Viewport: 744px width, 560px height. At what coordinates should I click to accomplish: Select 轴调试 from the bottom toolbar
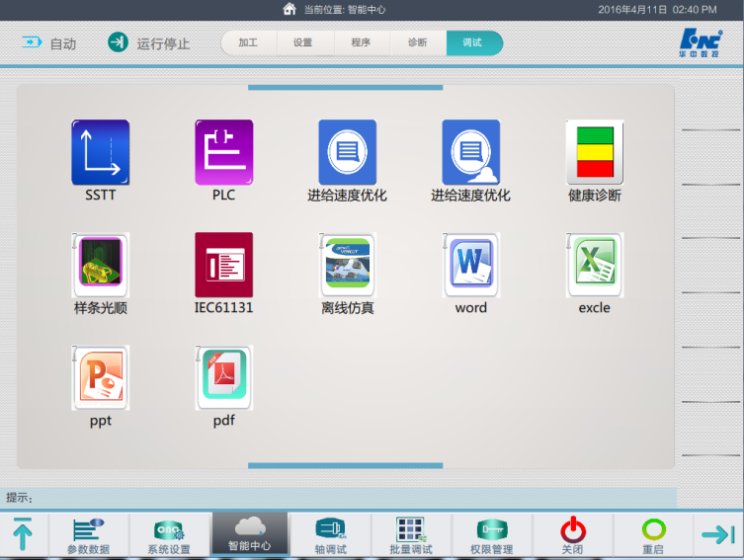click(330, 535)
